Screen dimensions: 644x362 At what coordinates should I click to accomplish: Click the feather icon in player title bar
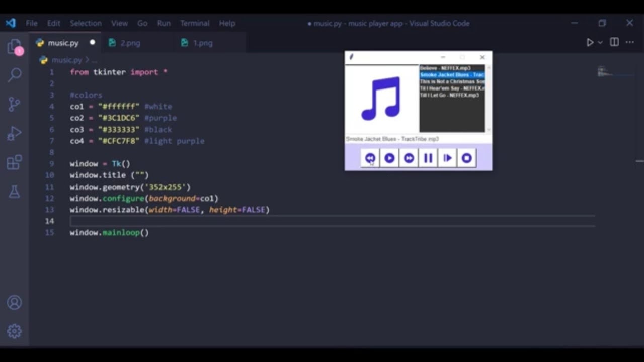351,57
